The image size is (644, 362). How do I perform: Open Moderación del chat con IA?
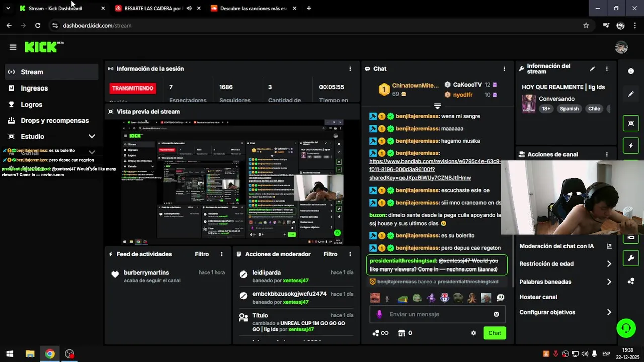pos(565,246)
